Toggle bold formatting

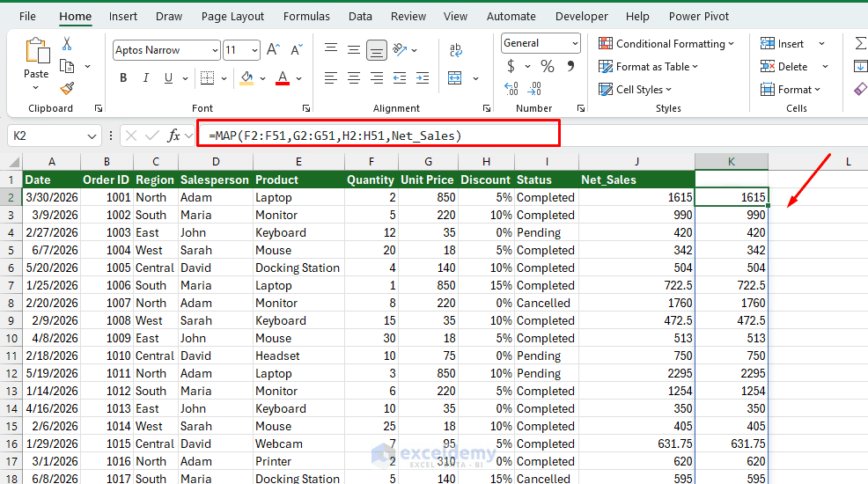click(123, 78)
